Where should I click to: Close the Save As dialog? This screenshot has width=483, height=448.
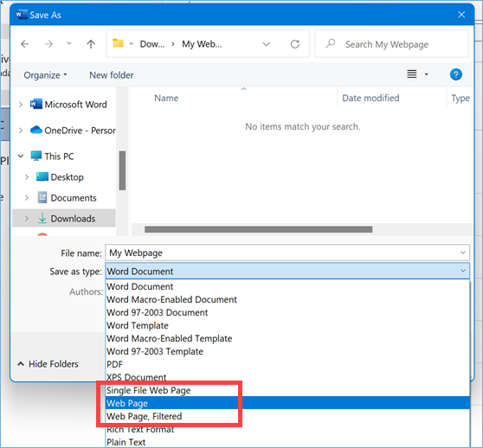click(x=461, y=15)
